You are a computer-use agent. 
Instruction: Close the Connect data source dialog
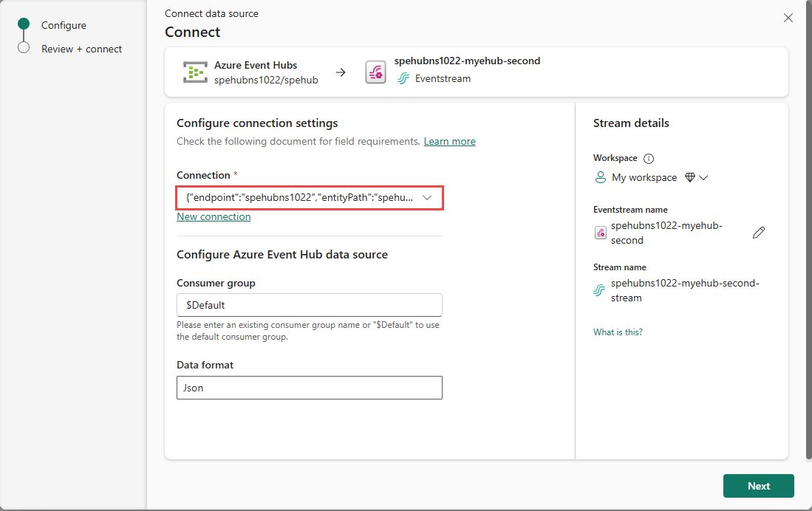tap(788, 17)
